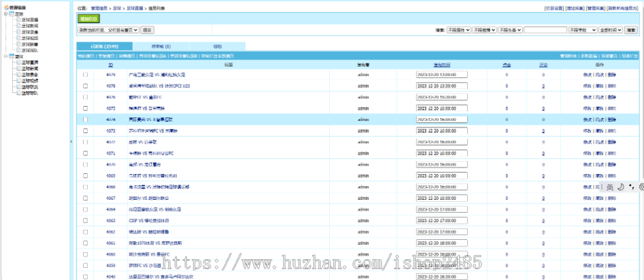The height and width of the screenshot is (280, 644).
Task: Click the page icon beside 篮球球队
Action: coord(19,93)
